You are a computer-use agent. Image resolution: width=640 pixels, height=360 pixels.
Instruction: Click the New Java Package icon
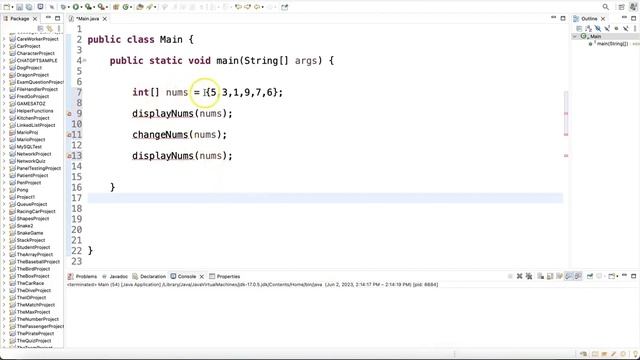pyautogui.click(x=116, y=7)
